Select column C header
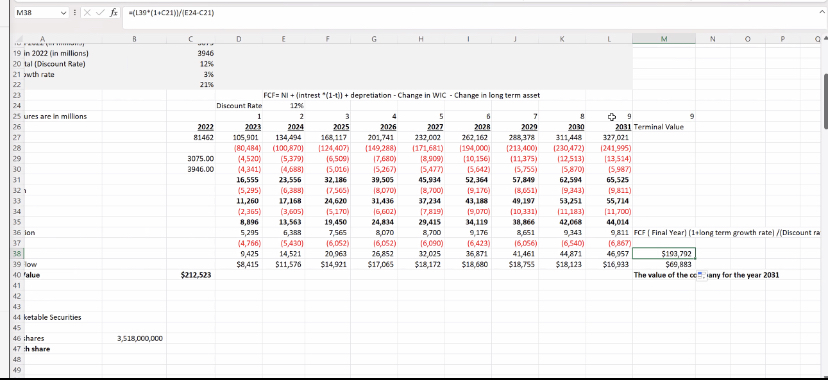The image size is (828, 380). click(x=191, y=39)
